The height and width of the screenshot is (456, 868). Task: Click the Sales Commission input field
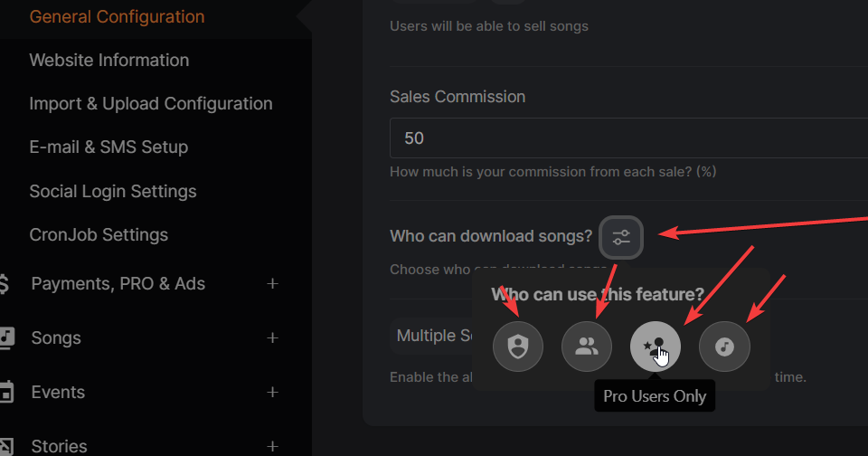point(629,138)
